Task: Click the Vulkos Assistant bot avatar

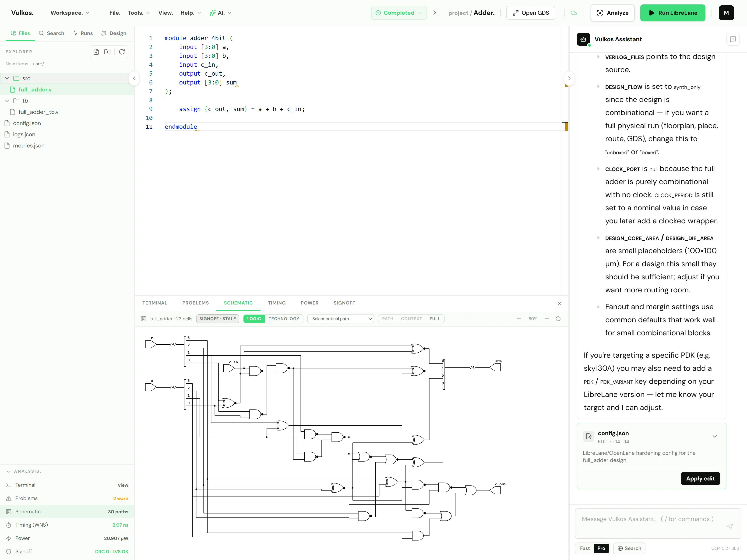Action: pyautogui.click(x=583, y=39)
